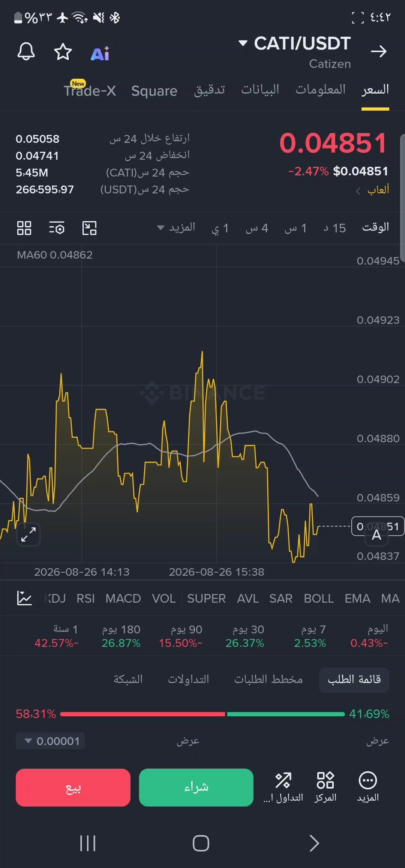Tap the chart drawing tools icon

(x=89, y=228)
